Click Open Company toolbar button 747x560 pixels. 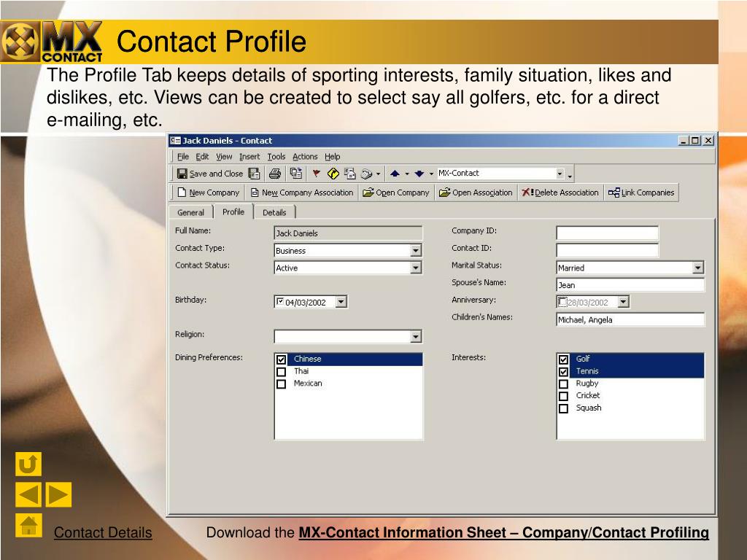pos(396,192)
